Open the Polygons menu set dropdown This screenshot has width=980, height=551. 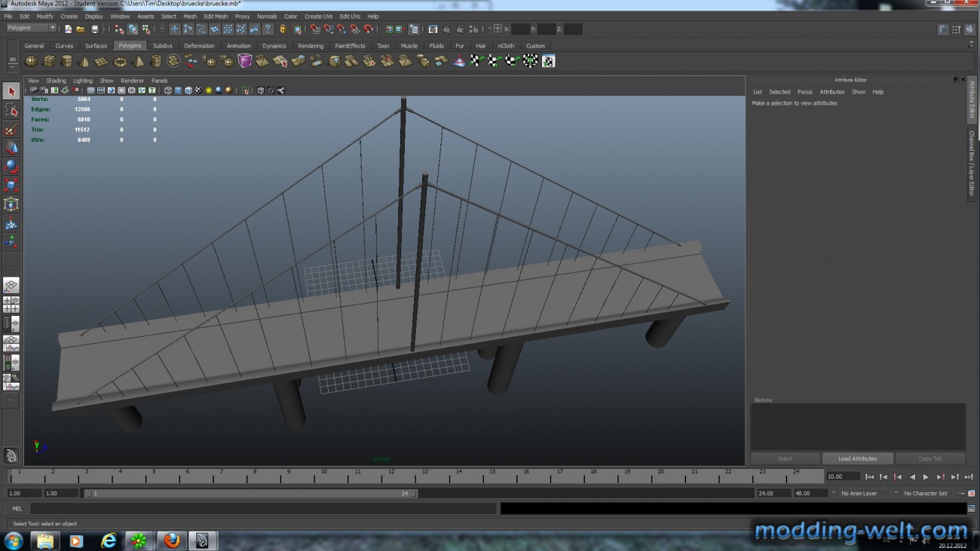(x=32, y=28)
